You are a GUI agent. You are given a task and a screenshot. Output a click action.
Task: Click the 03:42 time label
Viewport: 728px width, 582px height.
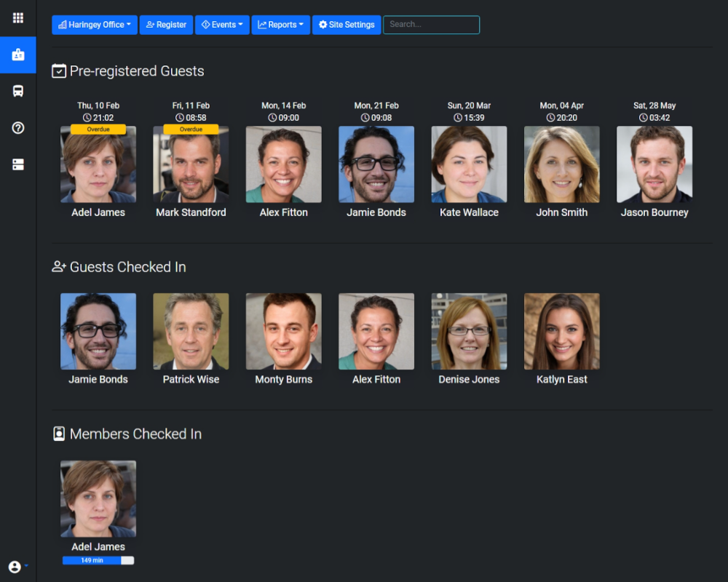pos(654,118)
